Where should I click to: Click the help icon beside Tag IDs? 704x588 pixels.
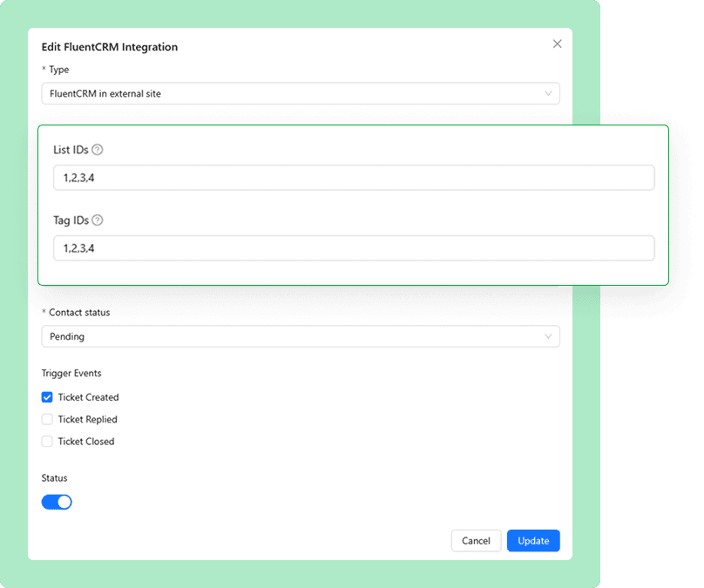pyautogui.click(x=97, y=220)
